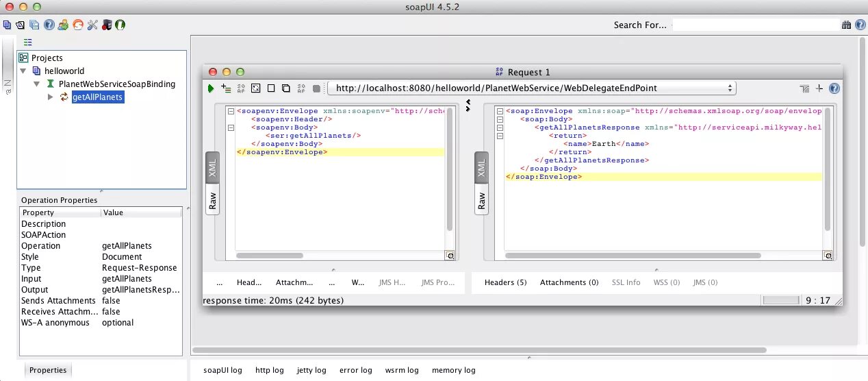Collapse soapenv:Body fold marker in request
The image size is (868, 381).
[231, 127]
